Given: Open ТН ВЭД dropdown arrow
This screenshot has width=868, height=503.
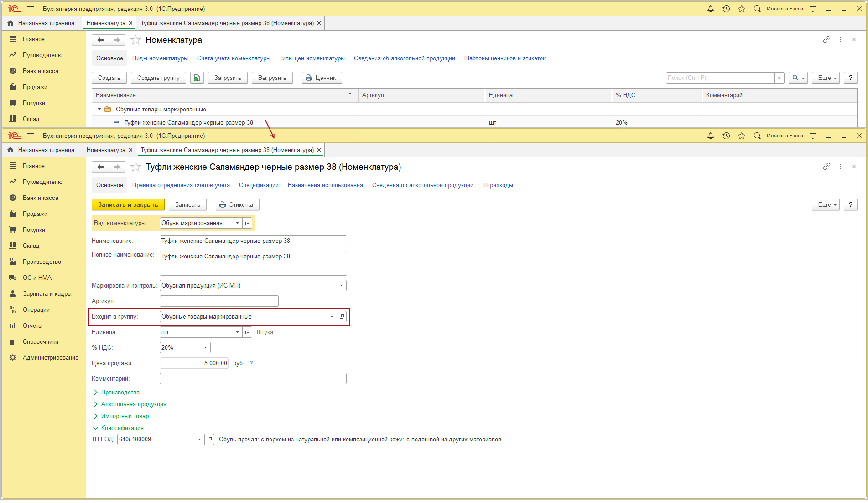Looking at the screenshot, I should (199, 439).
